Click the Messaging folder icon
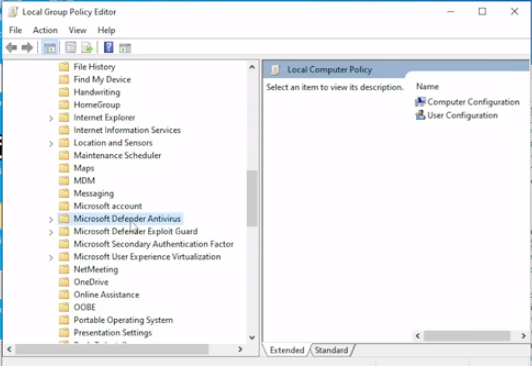Image resolution: width=532 pixels, height=366 pixels. point(64,193)
